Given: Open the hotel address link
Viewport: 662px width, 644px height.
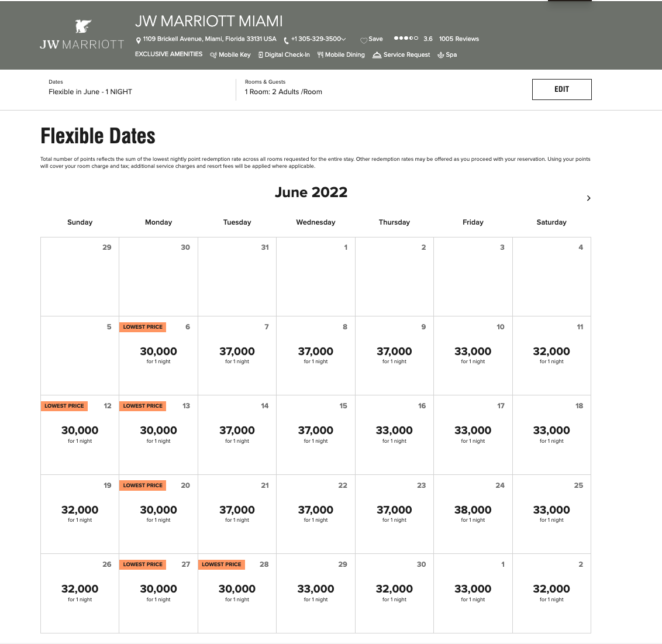Looking at the screenshot, I should (209, 39).
